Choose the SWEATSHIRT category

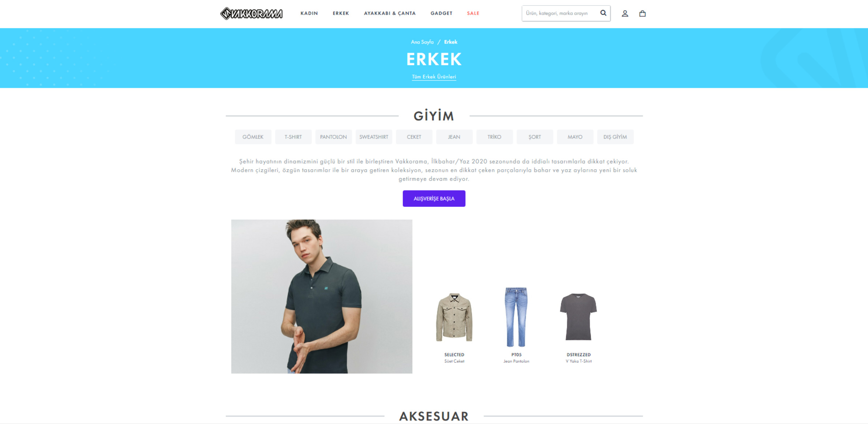point(374,137)
